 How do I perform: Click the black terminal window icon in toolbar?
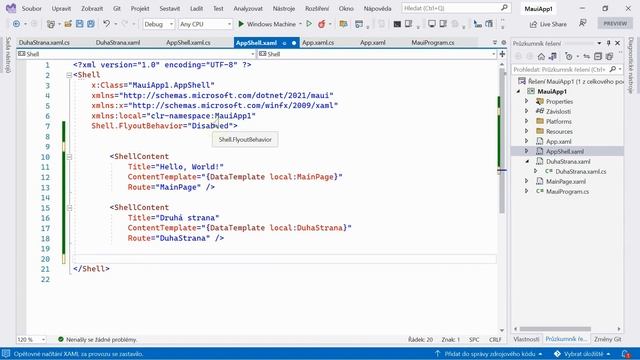[397, 24]
